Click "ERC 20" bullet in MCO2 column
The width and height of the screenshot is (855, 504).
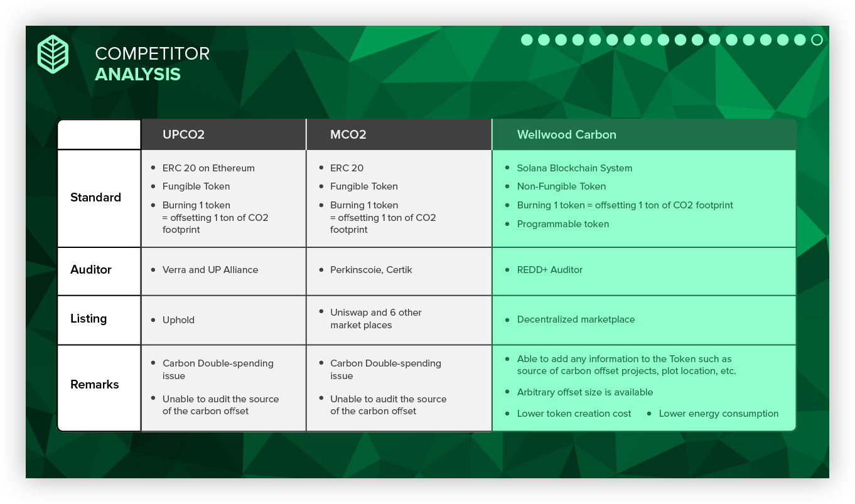pos(347,168)
